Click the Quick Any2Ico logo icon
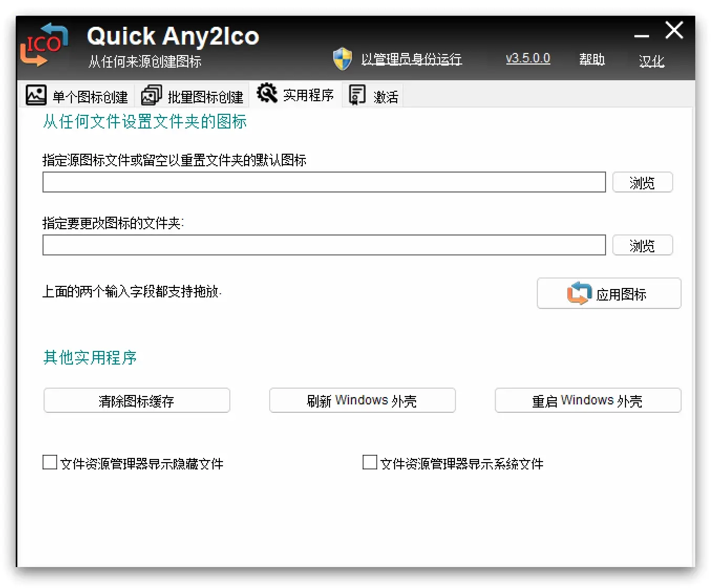 [x=45, y=45]
